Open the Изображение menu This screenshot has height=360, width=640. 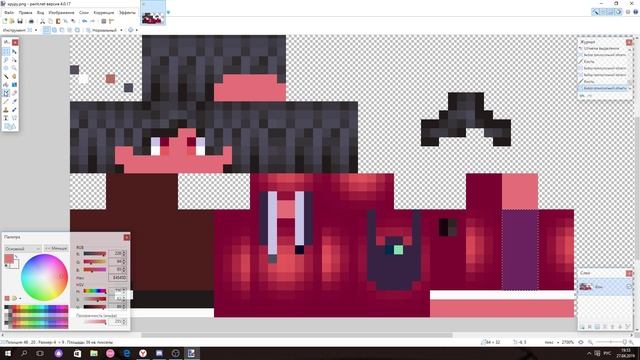[61, 13]
